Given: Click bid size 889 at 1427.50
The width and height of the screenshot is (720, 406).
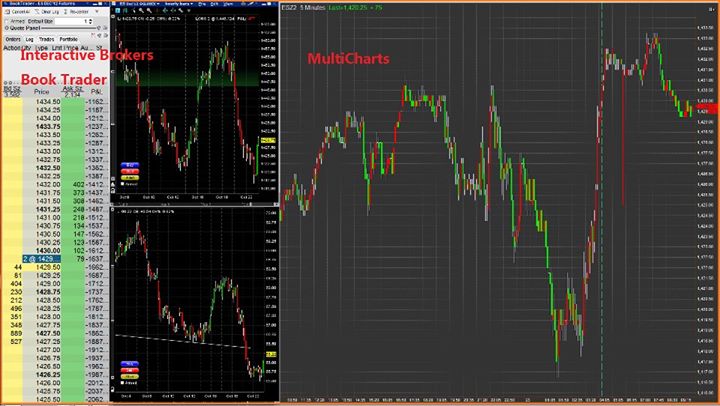Looking at the screenshot, I should pos(16,333).
